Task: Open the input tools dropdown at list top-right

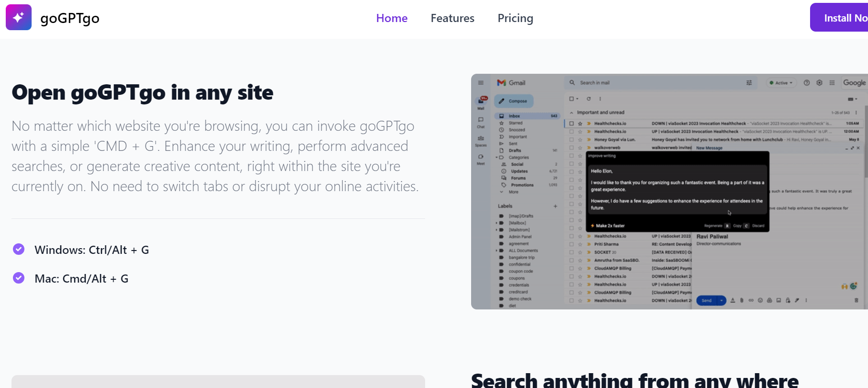Action: click(853, 99)
